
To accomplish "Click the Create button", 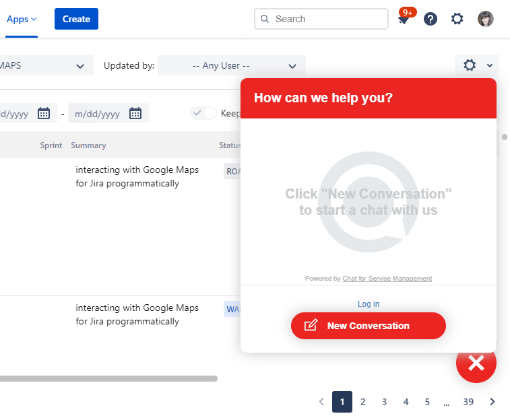I will [76, 19].
